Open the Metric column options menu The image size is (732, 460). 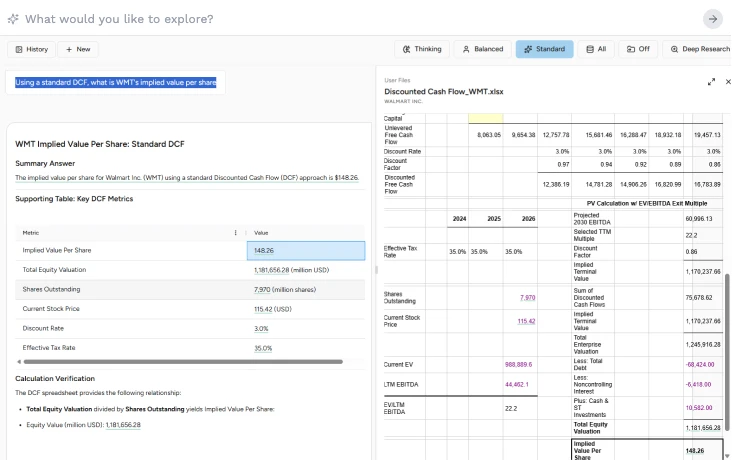235,233
